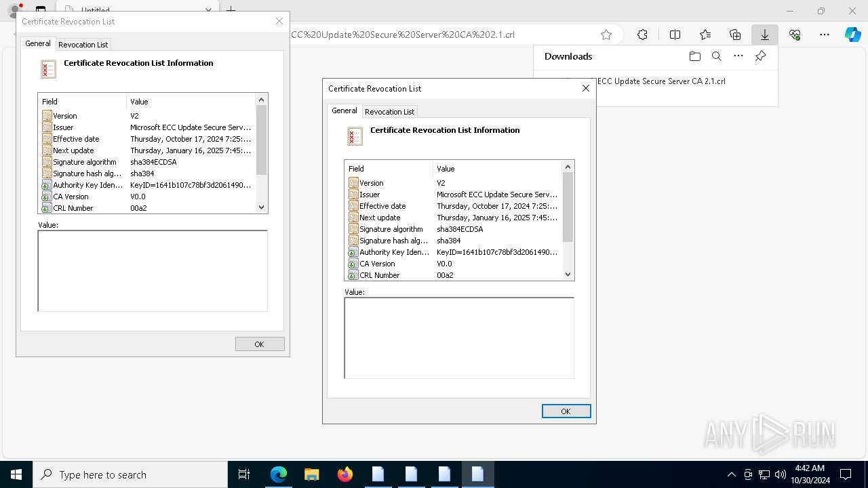
Task: Click the Downloads arrow icon in toolbar
Action: coord(765,35)
